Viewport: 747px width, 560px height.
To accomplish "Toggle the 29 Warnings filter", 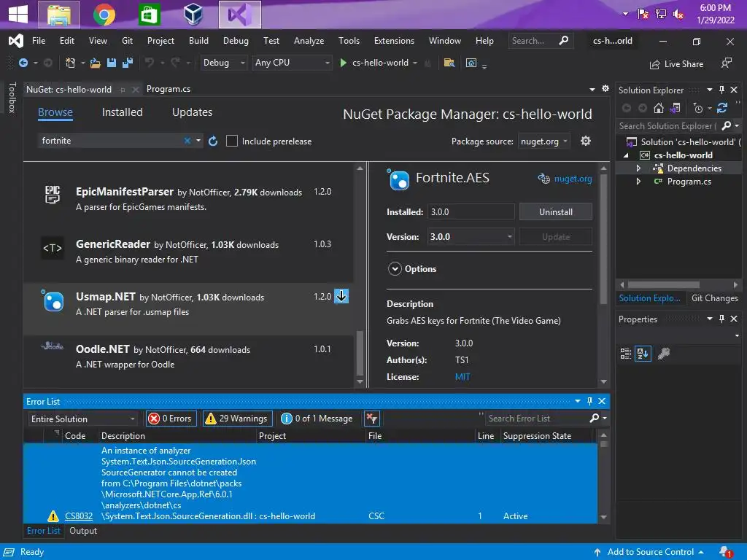I will coord(238,419).
